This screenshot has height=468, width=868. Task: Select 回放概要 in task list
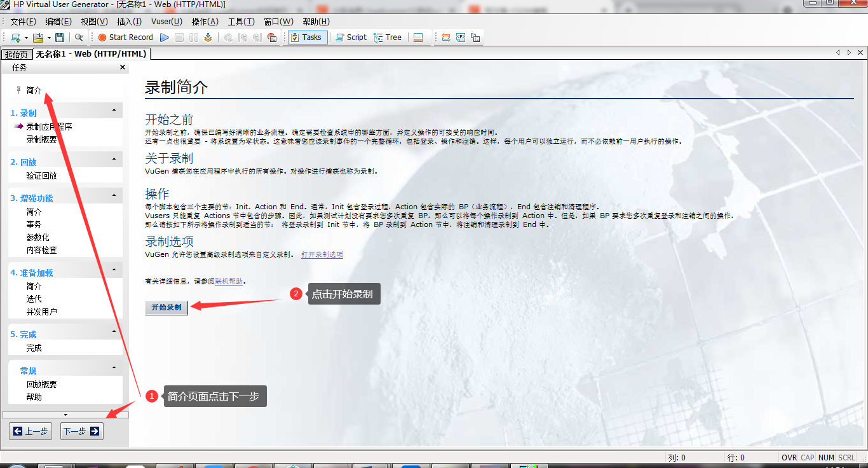coord(41,384)
